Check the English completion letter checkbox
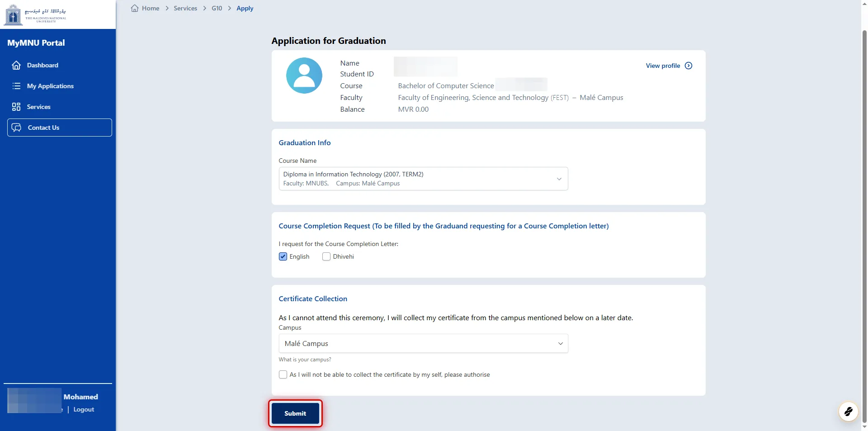This screenshot has width=868, height=431. [x=283, y=256]
